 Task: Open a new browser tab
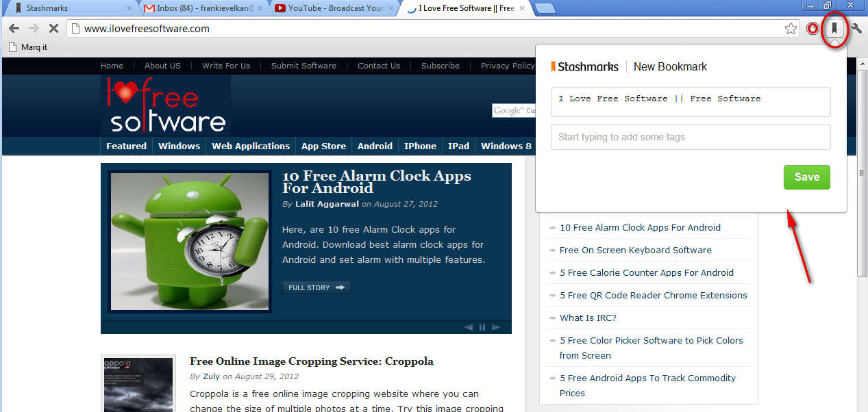click(545, 8)
